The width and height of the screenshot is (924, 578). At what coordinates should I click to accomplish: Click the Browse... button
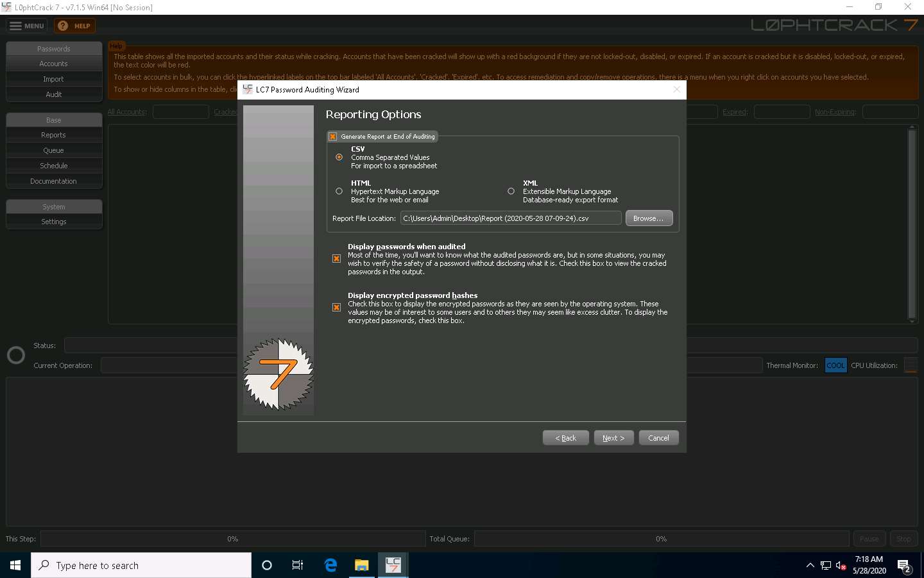pyautogui.click(x=649, y=218)
